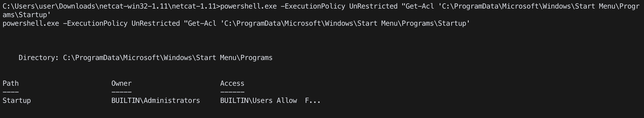Click the echoed powershell.exe on the third line
Screen dimensions: 644x118
[x=31, y=23]
